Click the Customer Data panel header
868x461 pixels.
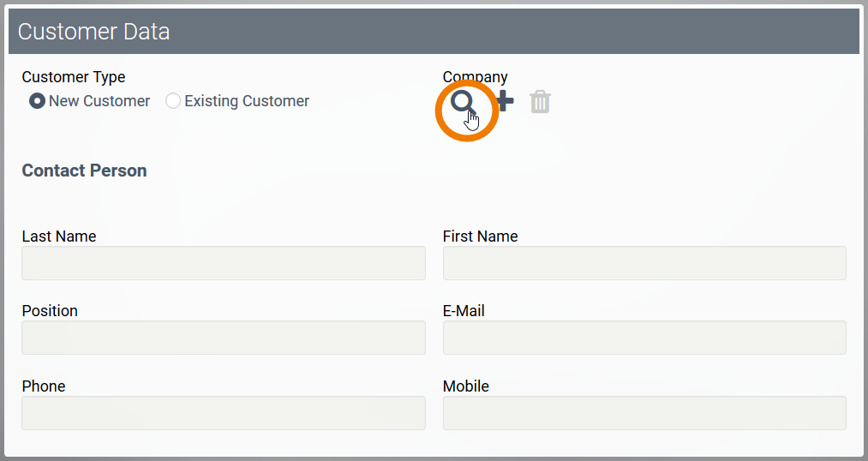point(434,32)
